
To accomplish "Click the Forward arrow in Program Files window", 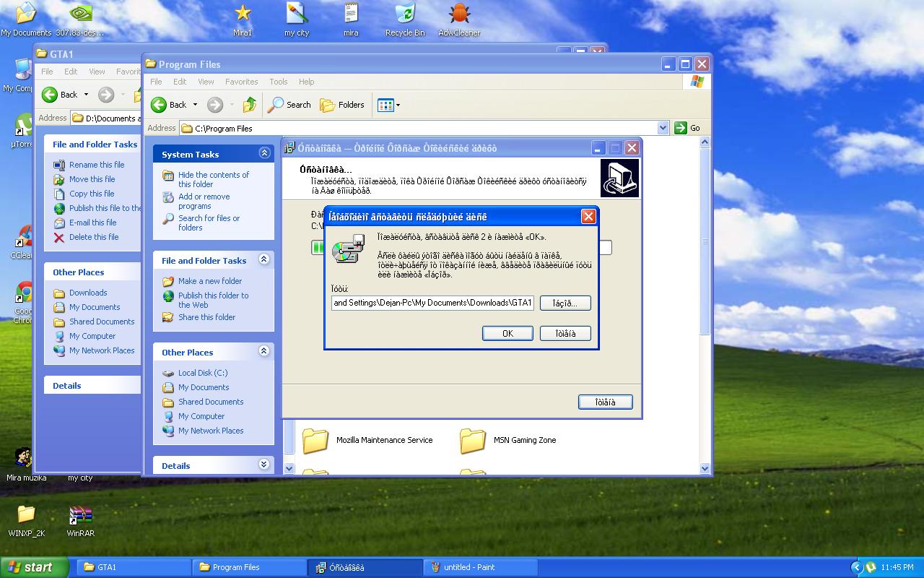I will coord(215,105).
